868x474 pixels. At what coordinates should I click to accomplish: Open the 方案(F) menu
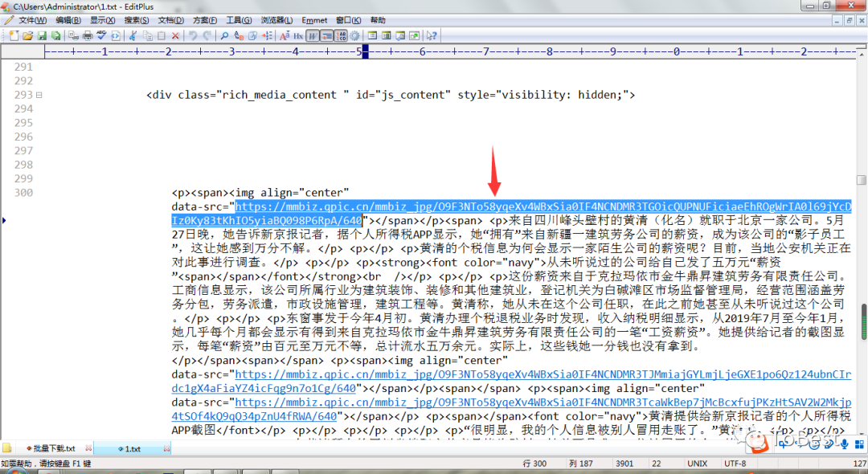point(204,20)
